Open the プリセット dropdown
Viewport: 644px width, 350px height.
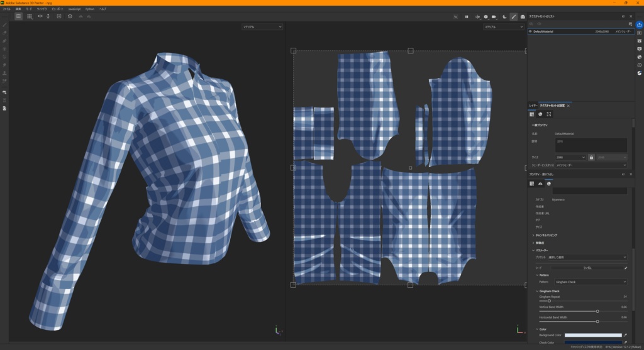point(588,257)
